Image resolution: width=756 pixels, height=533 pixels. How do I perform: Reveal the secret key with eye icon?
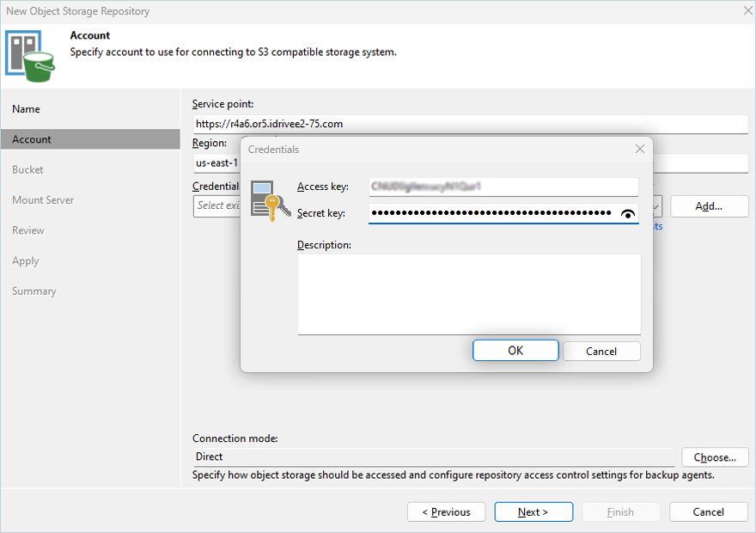click(628, 214)
